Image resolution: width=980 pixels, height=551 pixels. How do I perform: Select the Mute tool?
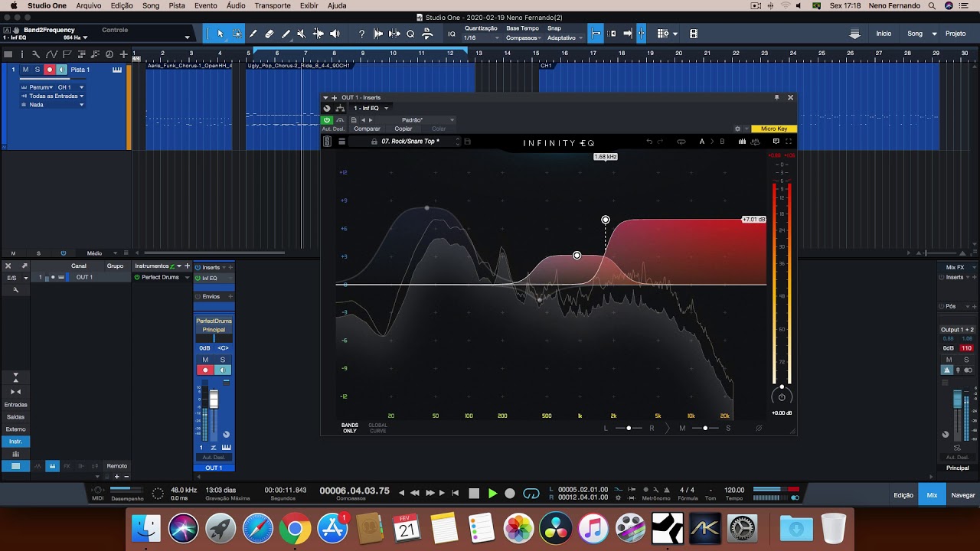(302, 34)
